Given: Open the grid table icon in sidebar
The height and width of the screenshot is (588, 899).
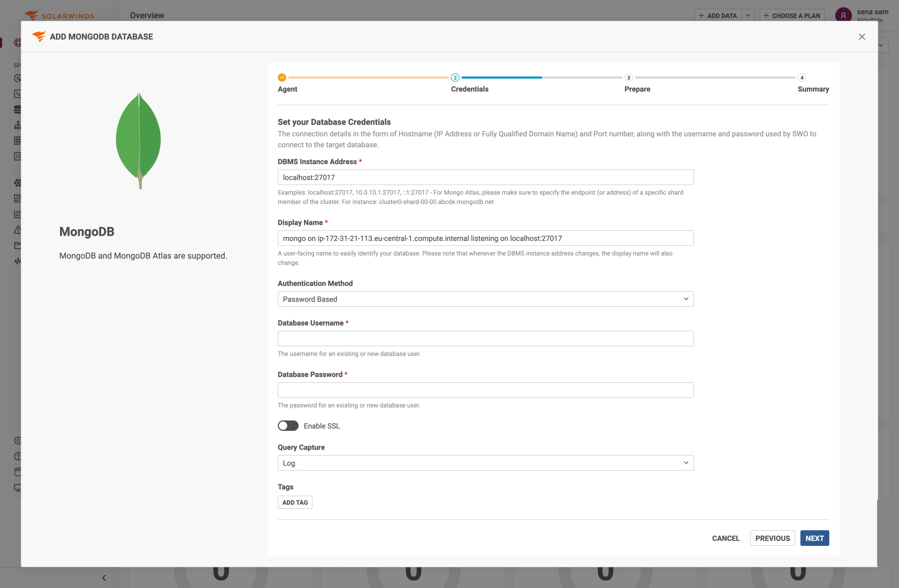Looking at the screenshot, I should pyautogui.click(x=17, y=141).
